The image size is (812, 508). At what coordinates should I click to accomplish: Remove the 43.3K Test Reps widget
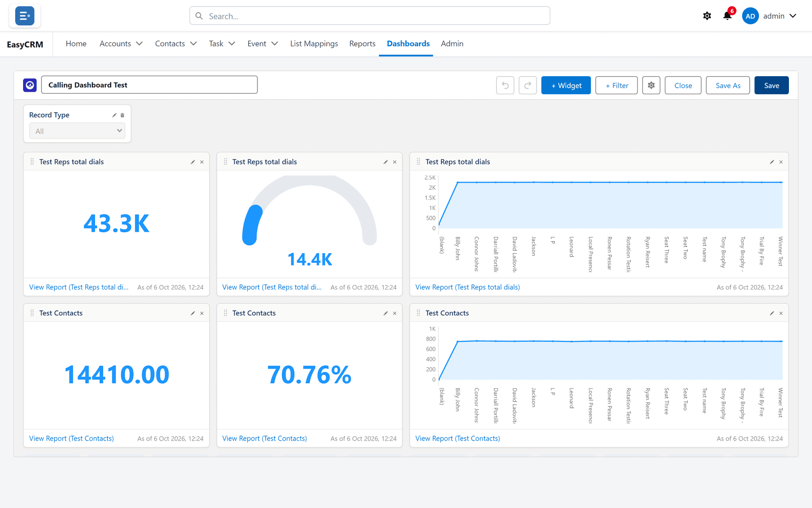coord(202,162)
